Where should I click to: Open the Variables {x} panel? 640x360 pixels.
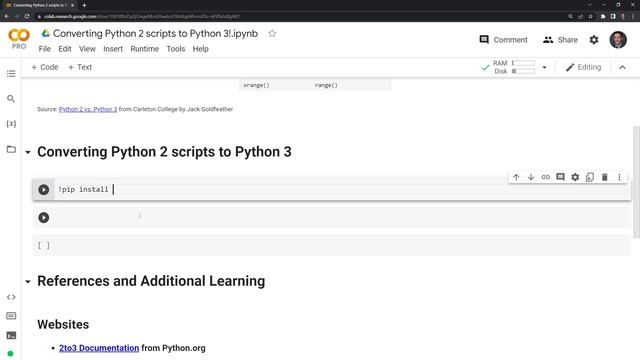11,124
